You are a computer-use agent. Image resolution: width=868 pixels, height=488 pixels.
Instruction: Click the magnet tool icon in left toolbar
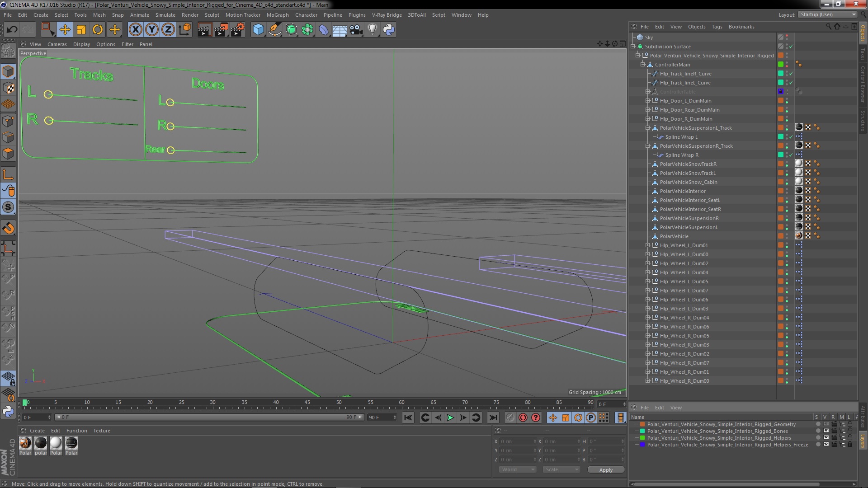pyautogui.click(x=8, y=228)
